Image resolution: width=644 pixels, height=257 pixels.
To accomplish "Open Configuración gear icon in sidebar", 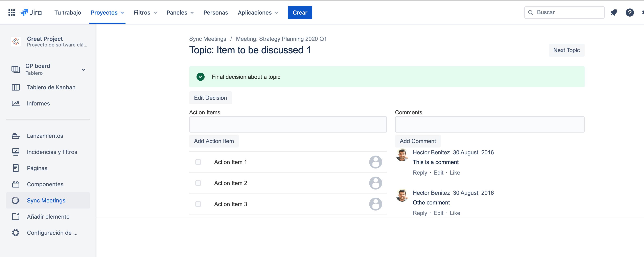I will click(x=16, y=233).
